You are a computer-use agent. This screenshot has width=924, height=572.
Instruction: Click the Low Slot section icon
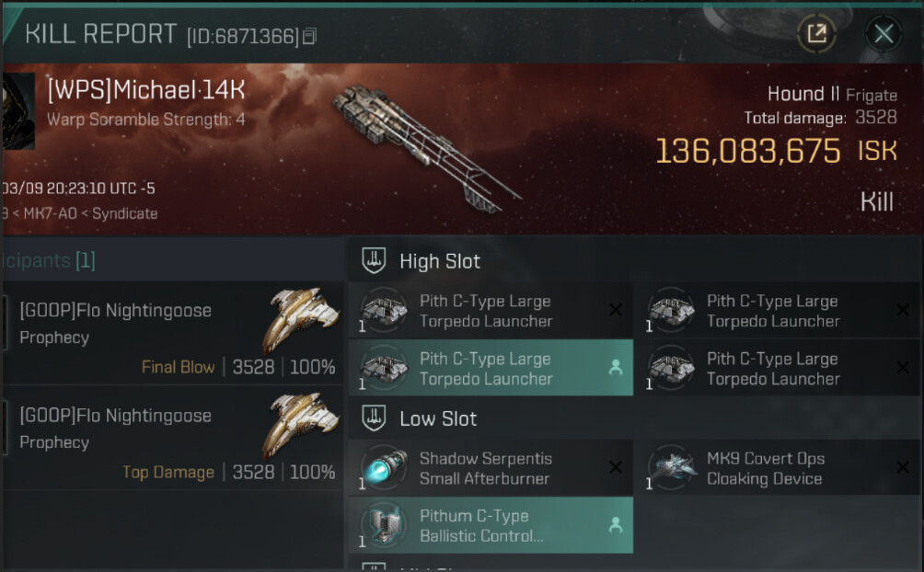[x=373, y=418]
